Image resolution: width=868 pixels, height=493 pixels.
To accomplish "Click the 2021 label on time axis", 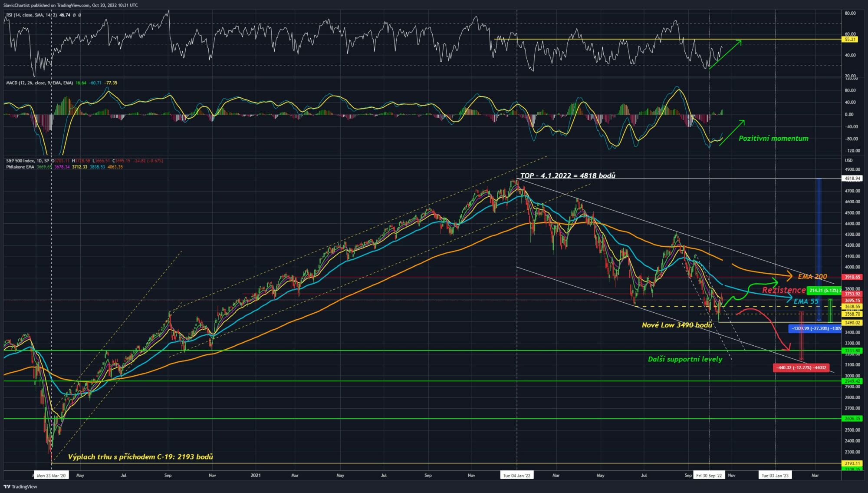I will tap(256, 476).
